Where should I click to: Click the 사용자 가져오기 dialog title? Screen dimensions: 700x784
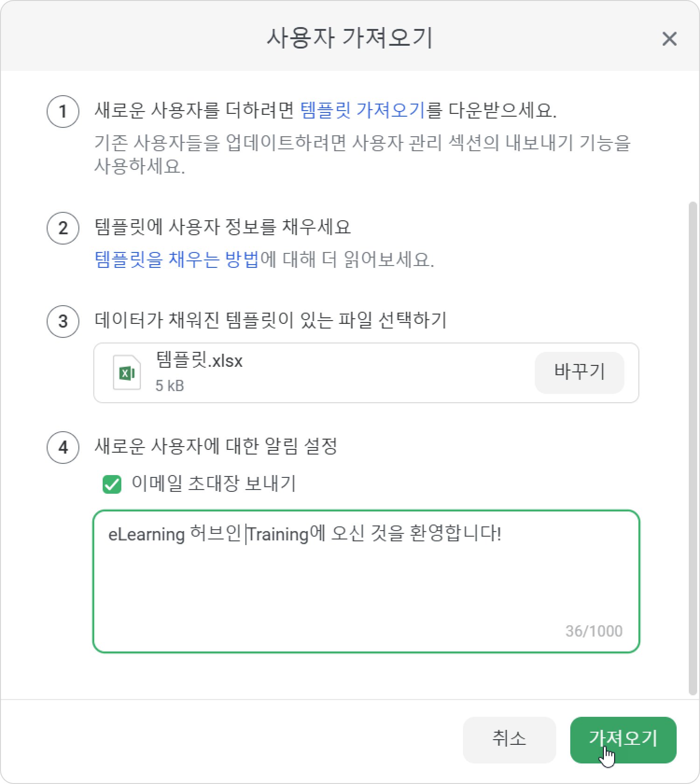pos(350,38)
